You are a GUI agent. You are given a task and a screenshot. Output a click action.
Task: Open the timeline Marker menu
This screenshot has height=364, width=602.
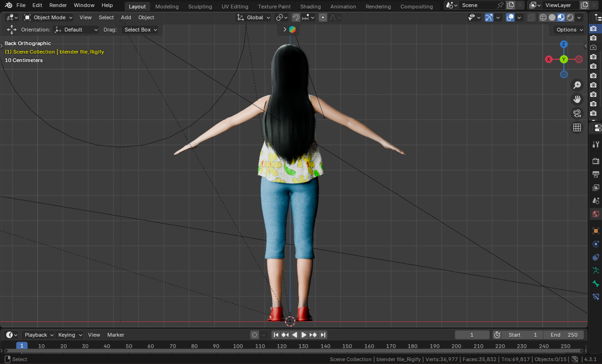click(116, 335)
